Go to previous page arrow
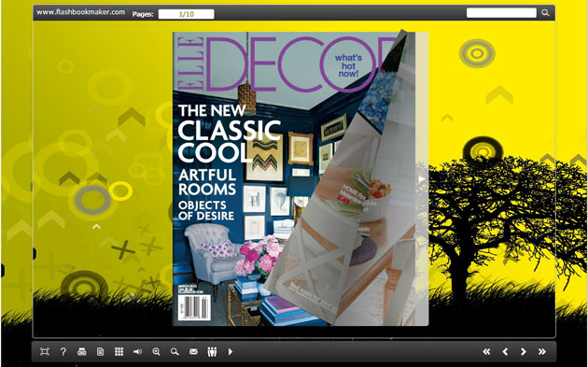The width and height of the screenshot is (588, 367). [x=505, y=352]
